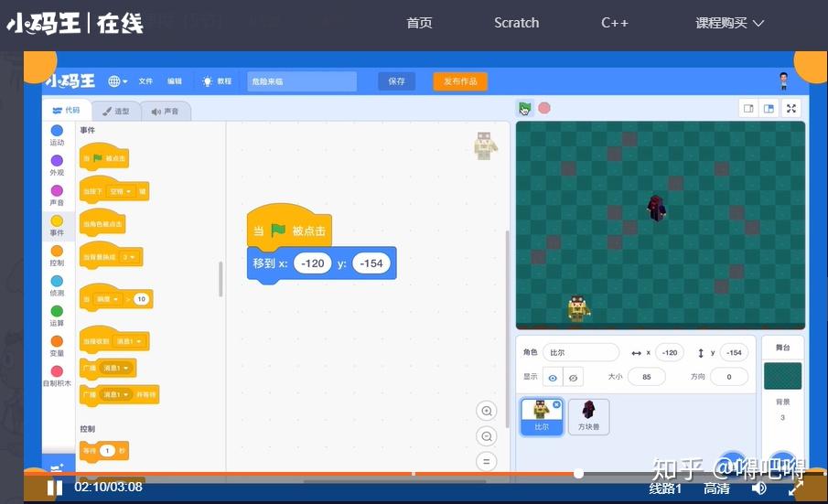Zoom out the code workspace
This screenshot has height=504, width=828.
[x=487, y=436]
